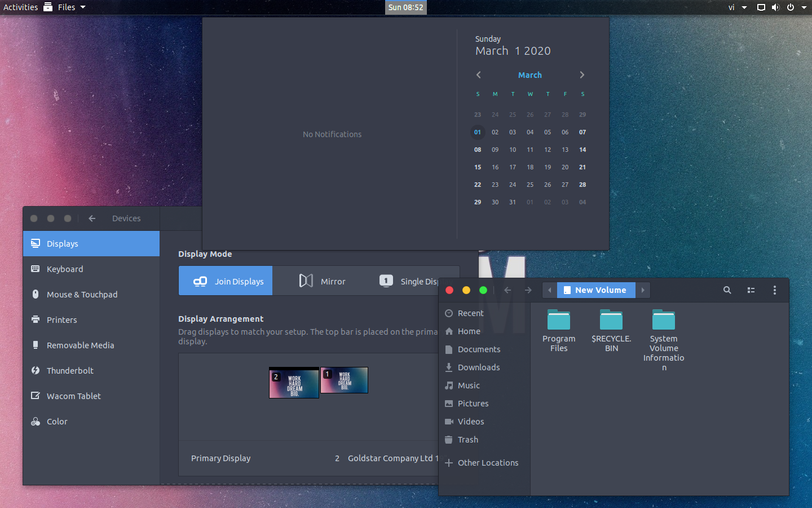
Task: Open the System Volume Information folder
Action: (664, 340)
